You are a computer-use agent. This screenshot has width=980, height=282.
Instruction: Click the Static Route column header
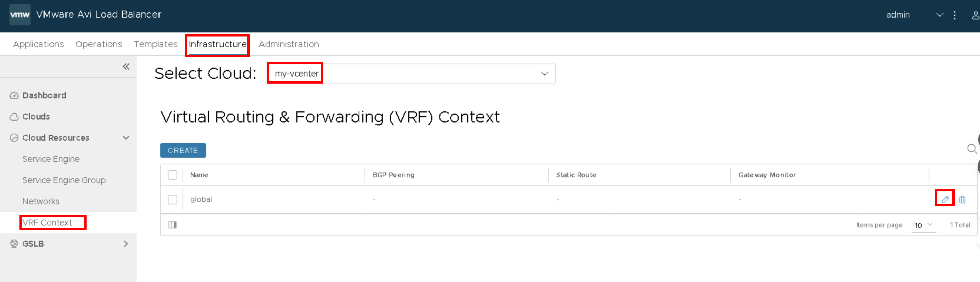(576, 175)
